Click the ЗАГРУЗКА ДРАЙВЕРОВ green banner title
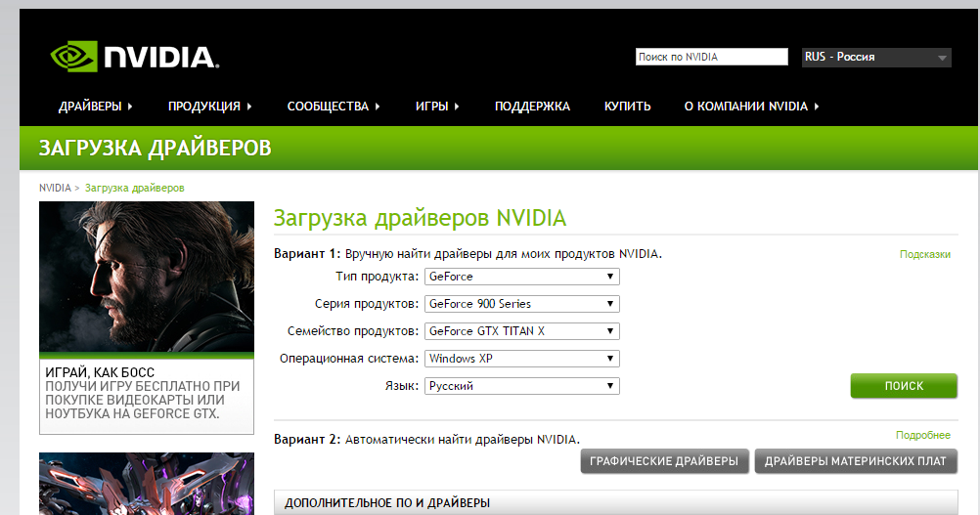This screenshot has width=980, height=515. [x=155, y=148]
